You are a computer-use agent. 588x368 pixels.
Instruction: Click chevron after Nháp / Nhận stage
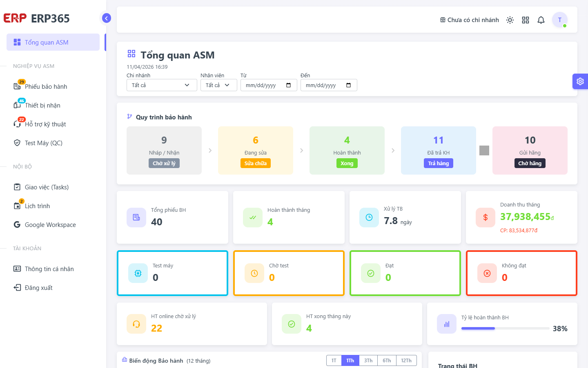pyautogui.click(x=210, y=150)
